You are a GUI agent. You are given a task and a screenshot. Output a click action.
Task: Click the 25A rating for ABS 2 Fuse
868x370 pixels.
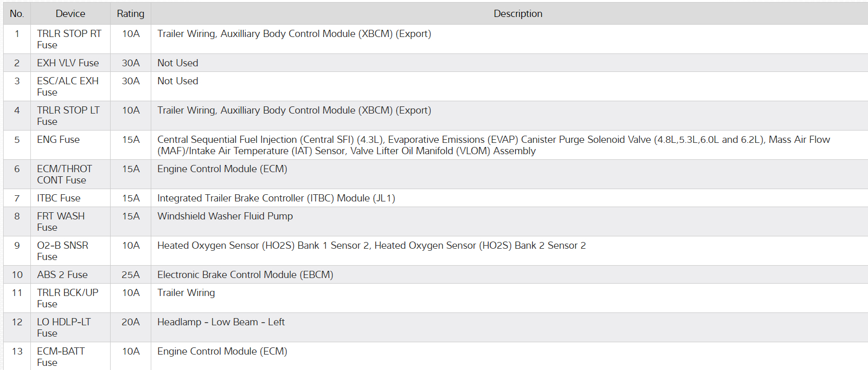pos(131,274)
